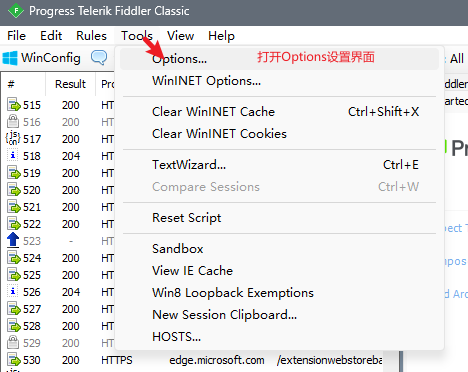Viewport: 468px width, 372px height.
Task: Choose Sandbox menu entry
Action: (x=279, y=249)
